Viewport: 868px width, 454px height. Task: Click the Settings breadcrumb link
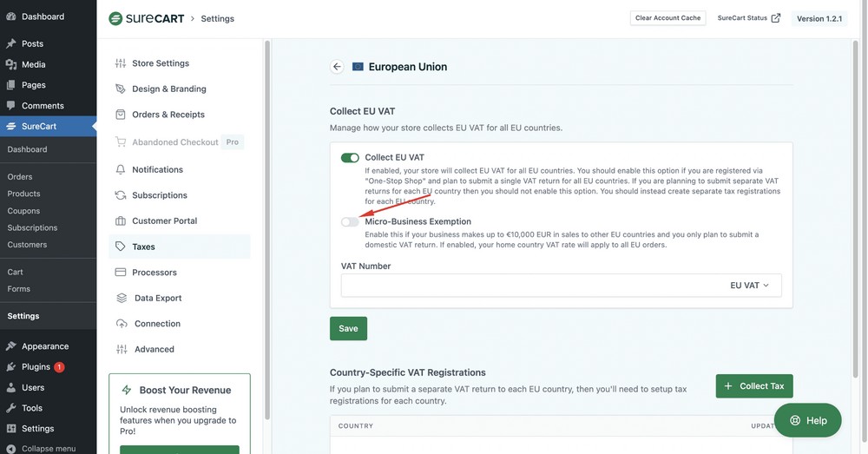[218, 18]
